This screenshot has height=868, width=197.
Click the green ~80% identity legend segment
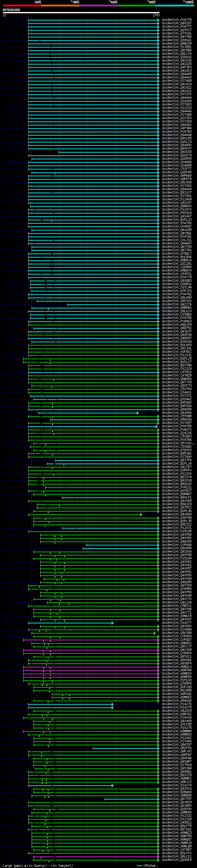coord(137,6)
